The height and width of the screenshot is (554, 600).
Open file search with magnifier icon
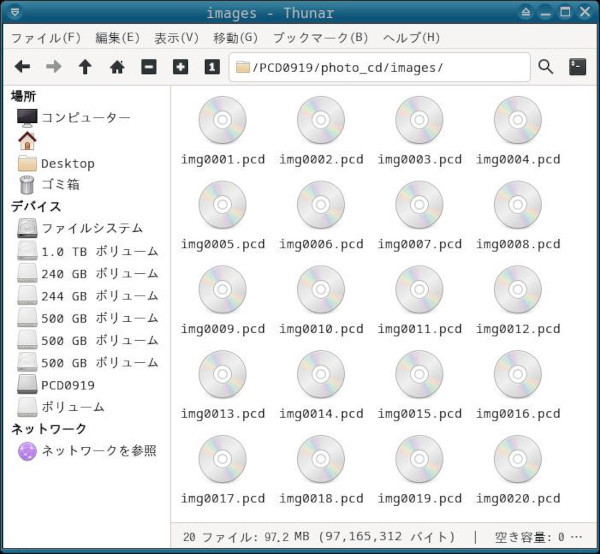coord(546,67)
